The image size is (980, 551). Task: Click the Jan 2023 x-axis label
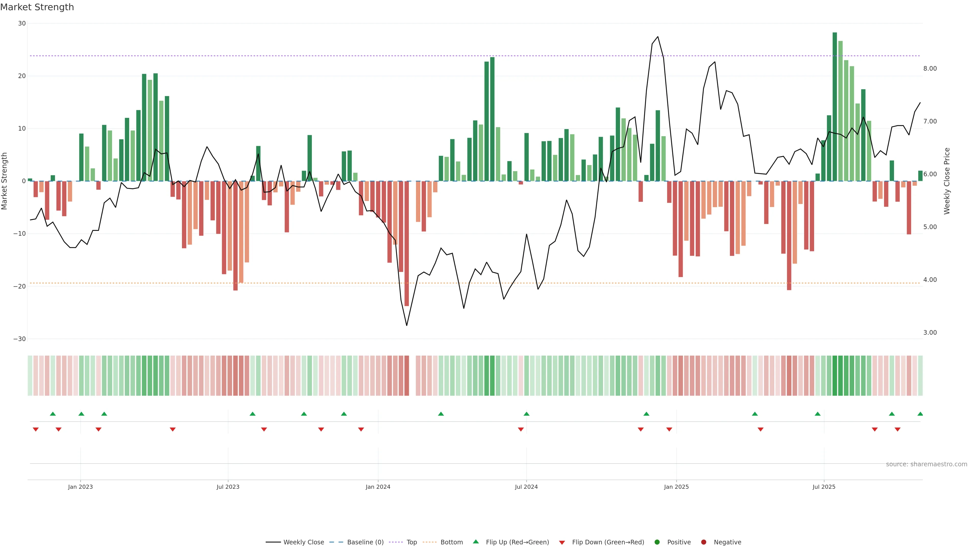pyautogui.click(x=80, y=487)
